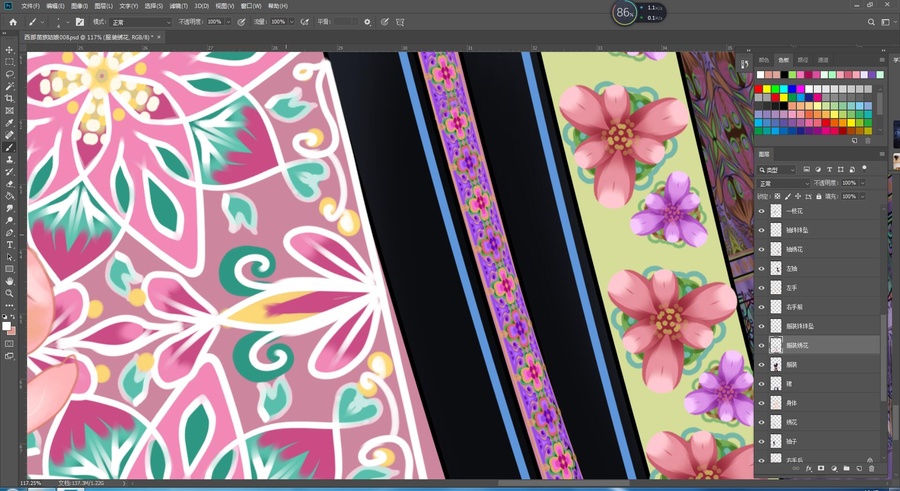
Task: Open layer blend mode 正常 dropdown
Action: 784,183
